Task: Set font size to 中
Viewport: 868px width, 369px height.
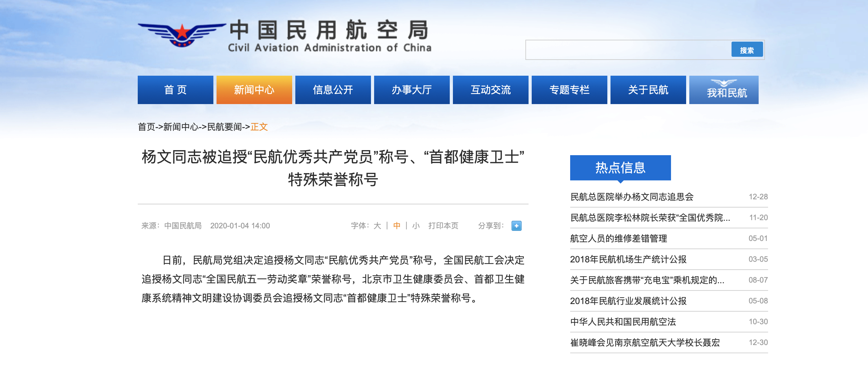Action: coord(396,225)
